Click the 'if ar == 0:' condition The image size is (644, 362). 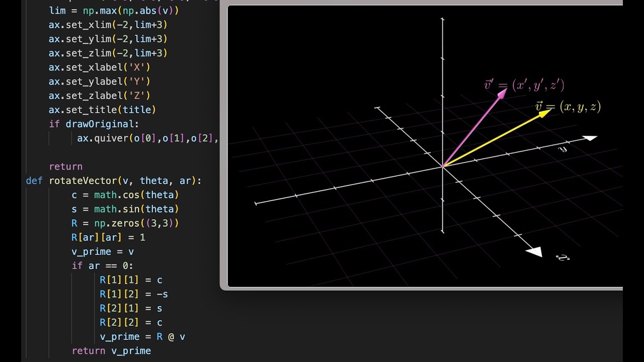103,265
